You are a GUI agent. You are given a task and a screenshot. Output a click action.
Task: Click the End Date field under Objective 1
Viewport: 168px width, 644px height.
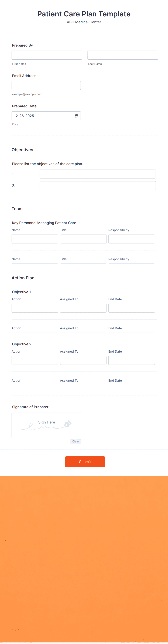click(x=132, y=308)
